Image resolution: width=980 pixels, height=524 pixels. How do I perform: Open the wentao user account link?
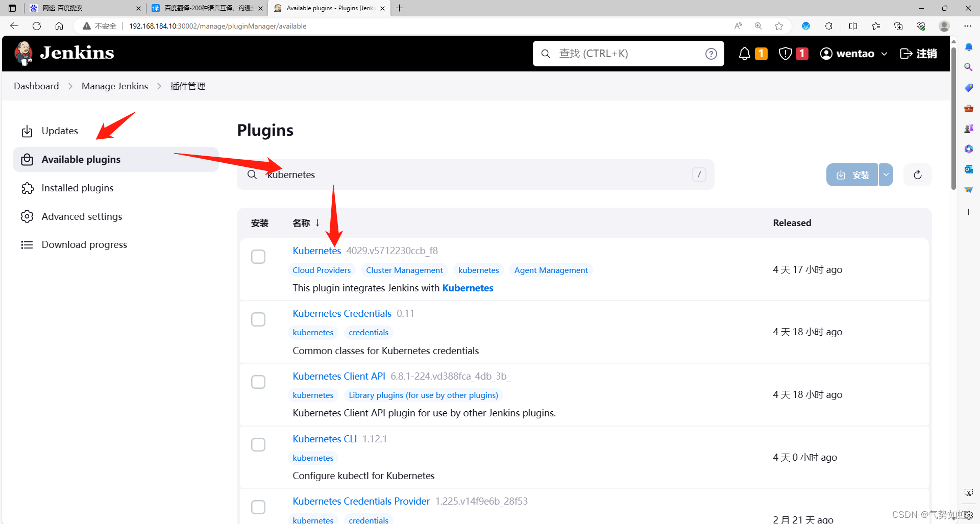click(847, 54)
